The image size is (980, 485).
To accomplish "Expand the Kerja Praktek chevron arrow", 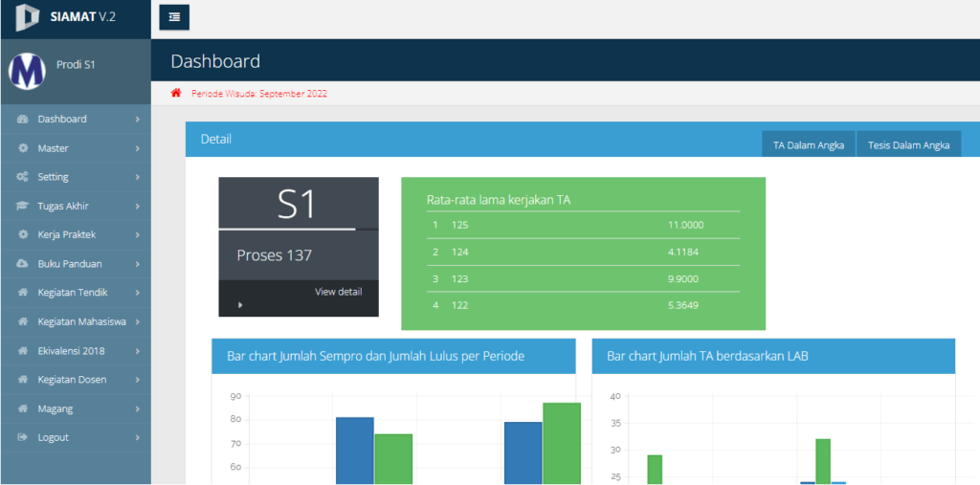I will coord(138,235).
